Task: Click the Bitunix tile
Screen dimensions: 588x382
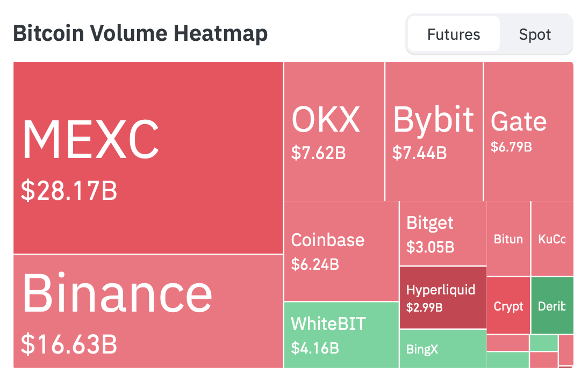Action: 508,239
